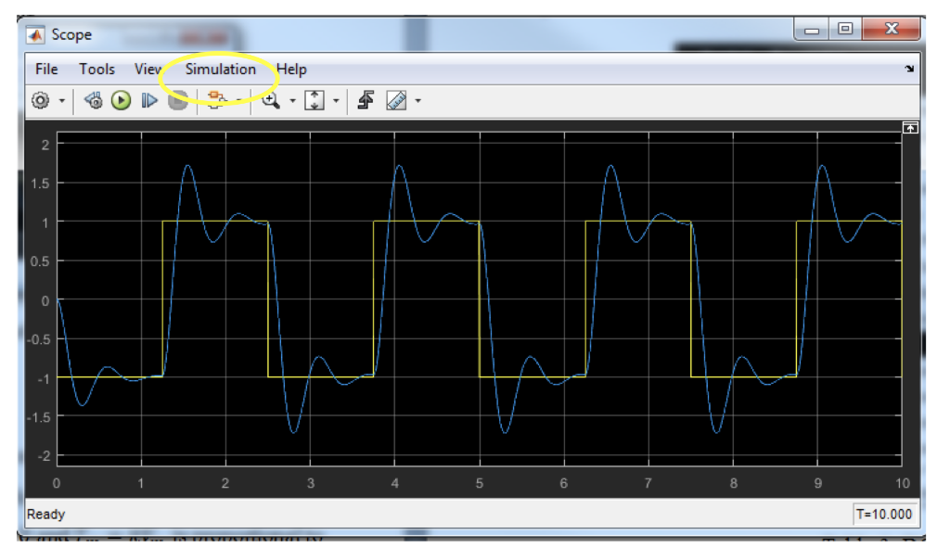This screenshot has height=560, width=950.
Task: Open Cursor Measurements with the ruler icon
Action: coord(394,100)
